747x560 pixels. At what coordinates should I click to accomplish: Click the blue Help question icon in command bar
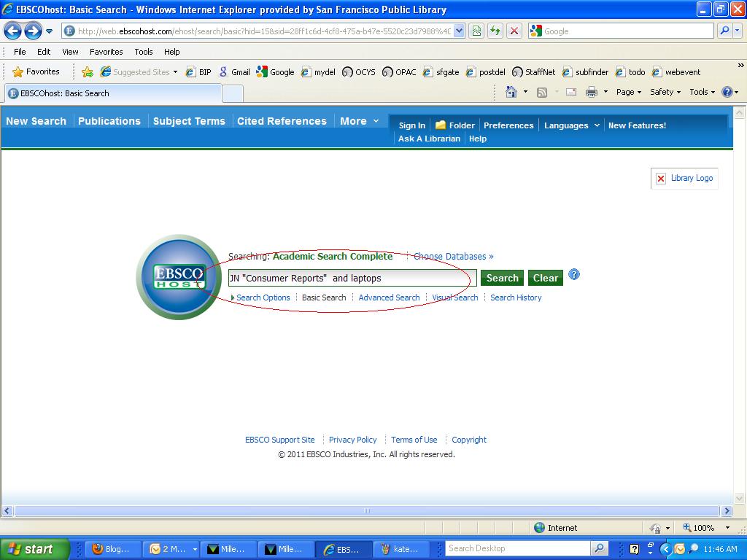(x=727, y=92)
